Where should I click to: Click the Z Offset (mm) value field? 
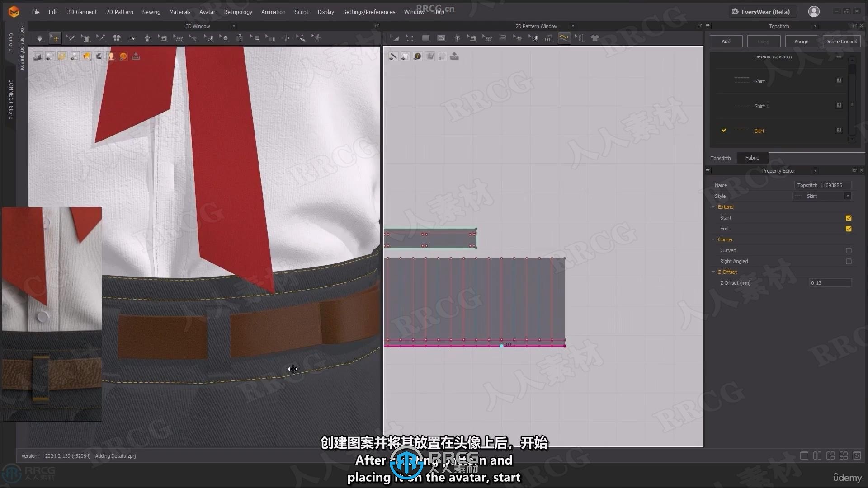tap(830, 283)
